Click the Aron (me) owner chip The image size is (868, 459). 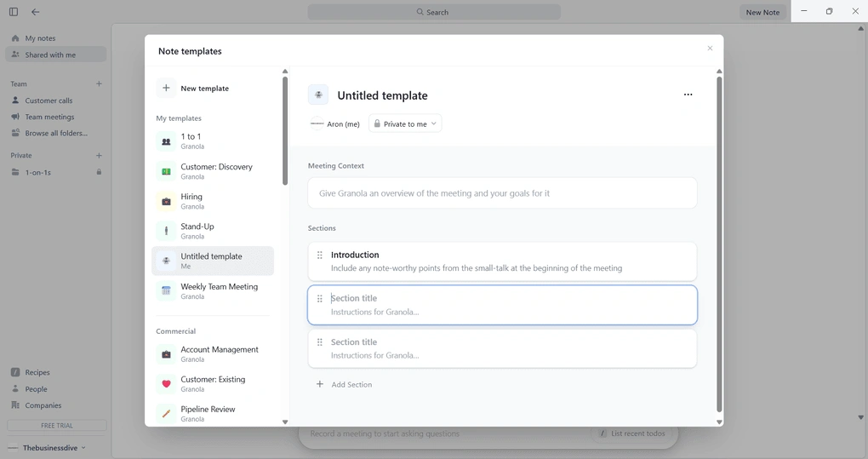coord(335,124)
